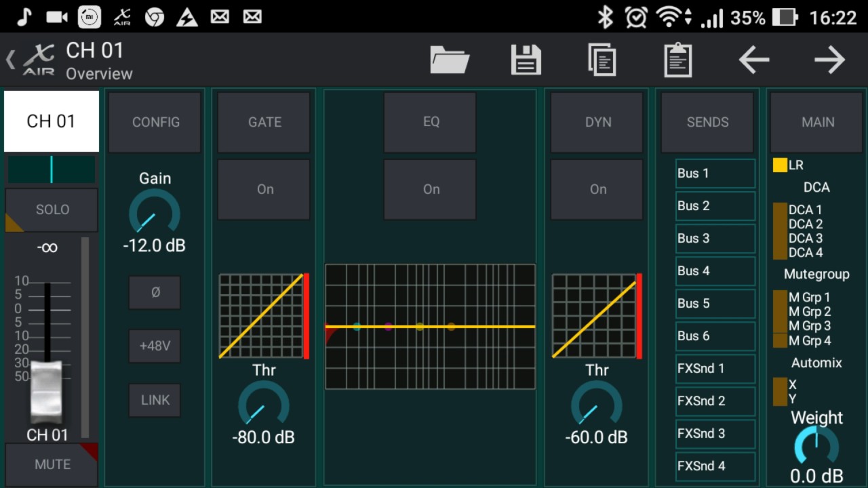Image resolution: width=868 pixels, height=488 pixels.
Task: Tap the Chrome notification icon
Action: point(155,17)
